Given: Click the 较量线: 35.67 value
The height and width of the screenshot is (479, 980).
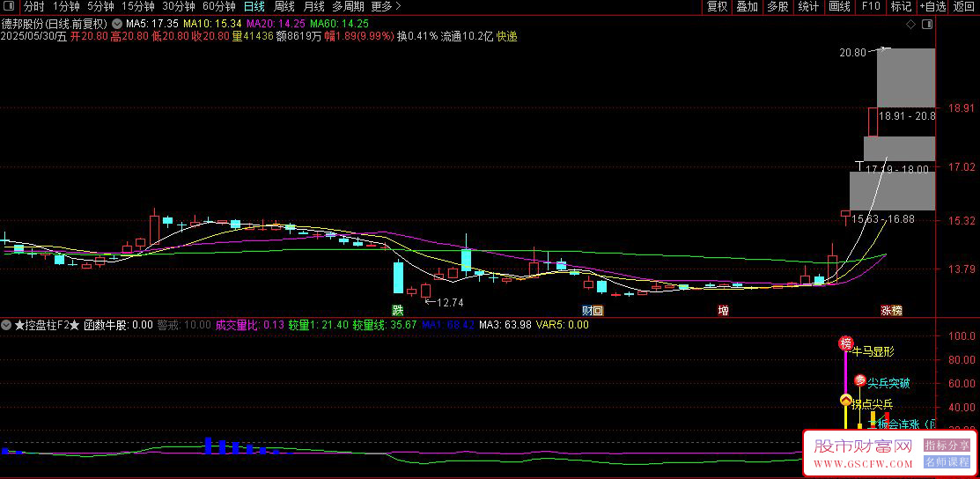Looking at the screenshot, I should tap(385, 325).
